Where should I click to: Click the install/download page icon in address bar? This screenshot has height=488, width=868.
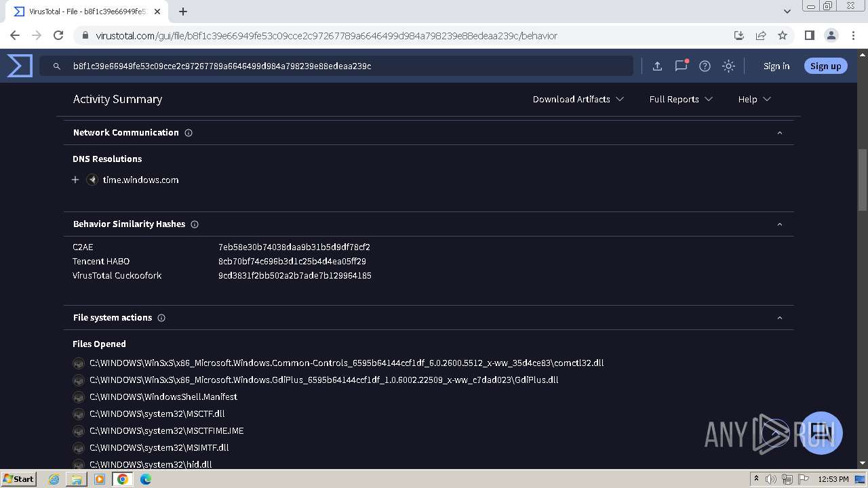739,35
